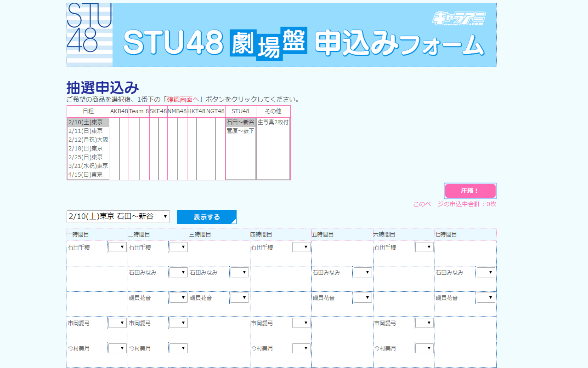Image resolution: width=588 pixels, height=368 pixels.
Task: Open 市岡愛弓 quantity dropdown in 四時間目
Action: pyautogui.click(x=301, y=323)
